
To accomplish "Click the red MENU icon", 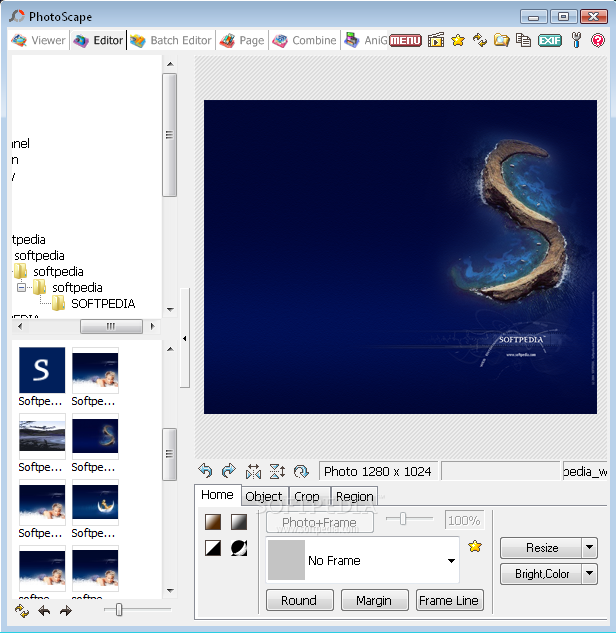I will [x=405, y=40].
